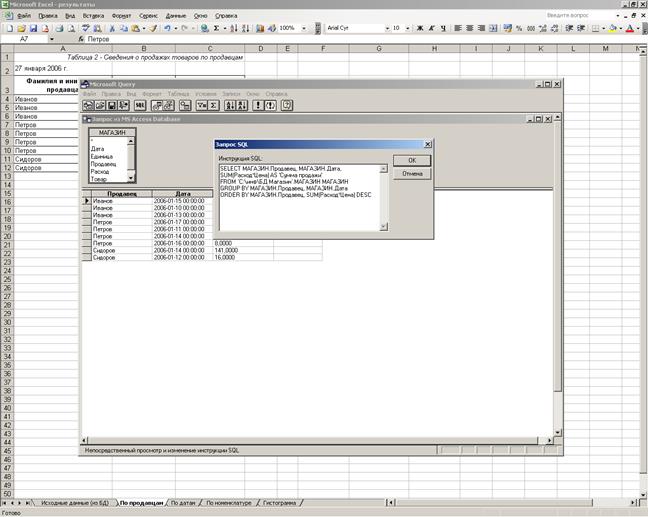The width and height of the screenshot is (648, 517).
Task: Toggle Underline formatting in Excel toolbar
Action: coord(443,28)
